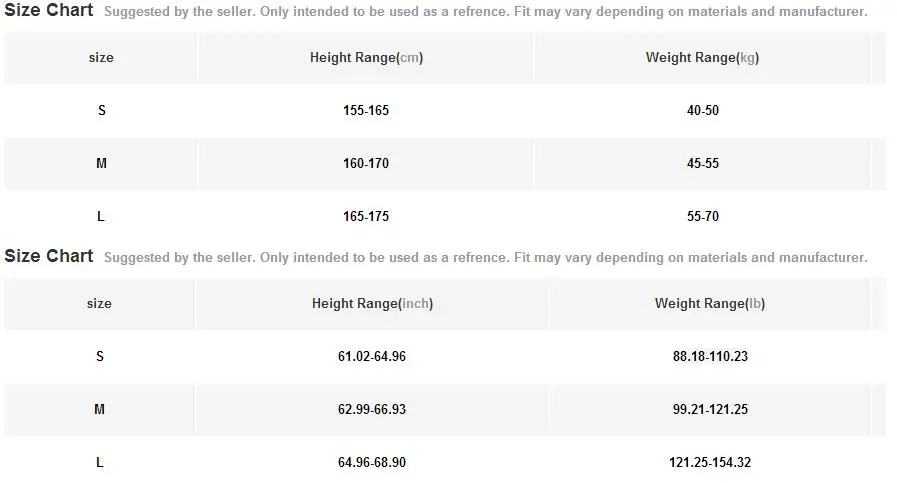Click size M in the inch table

tap(100, 409)
